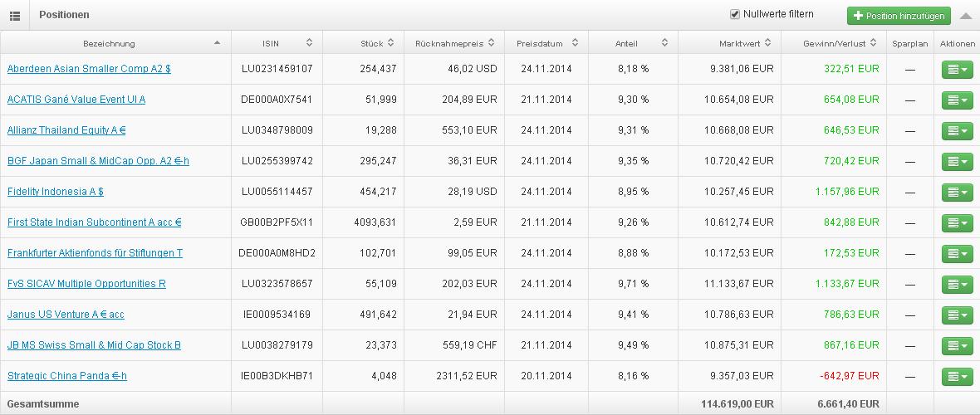
Task: Open actions menu for Frankfurter Aktienfonds
Action: tap(957, 253)
